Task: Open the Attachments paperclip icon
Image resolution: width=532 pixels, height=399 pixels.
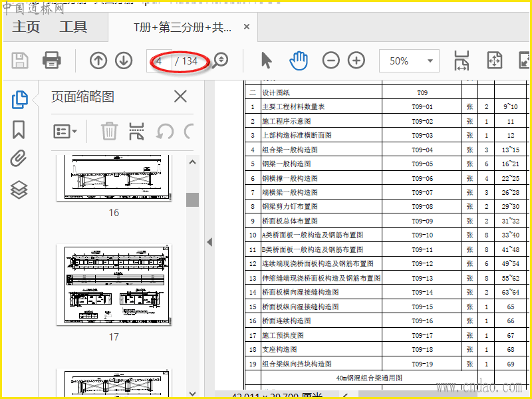Action: tap(19, 158)
